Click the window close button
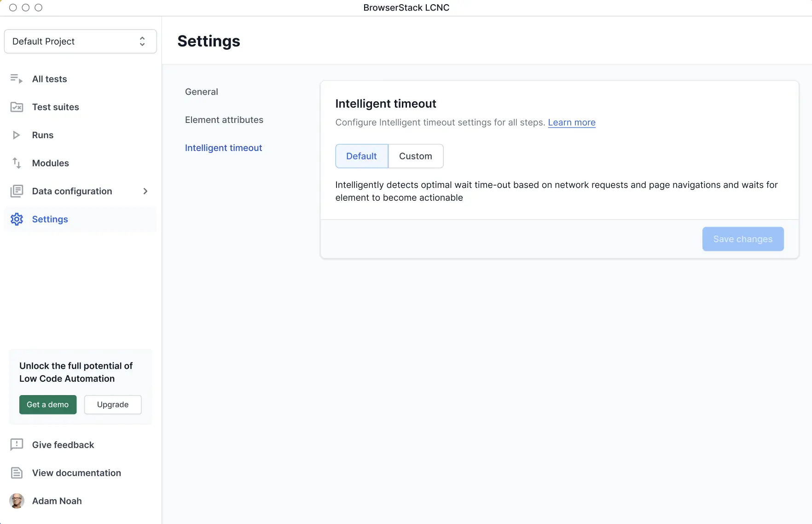 13,7
